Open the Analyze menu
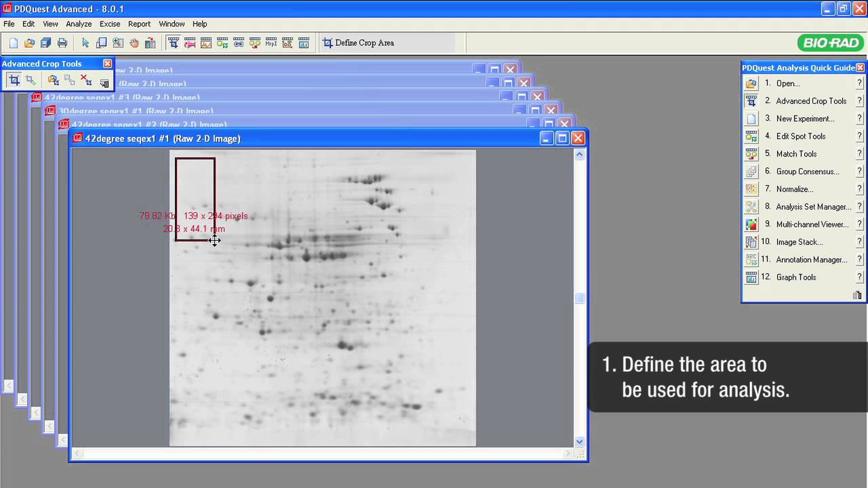Viewport: 868px width, 488px height. tap(79, 24)
